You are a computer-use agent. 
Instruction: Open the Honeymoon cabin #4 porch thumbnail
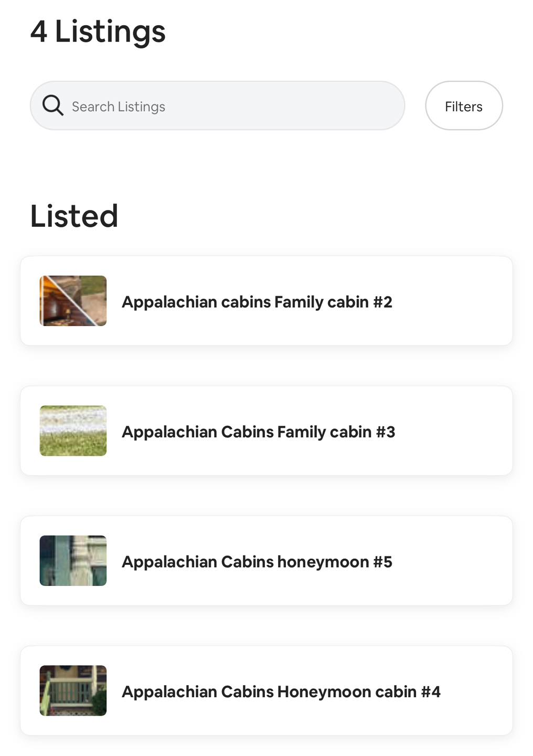pyautogui.click(x=73, y=690)
